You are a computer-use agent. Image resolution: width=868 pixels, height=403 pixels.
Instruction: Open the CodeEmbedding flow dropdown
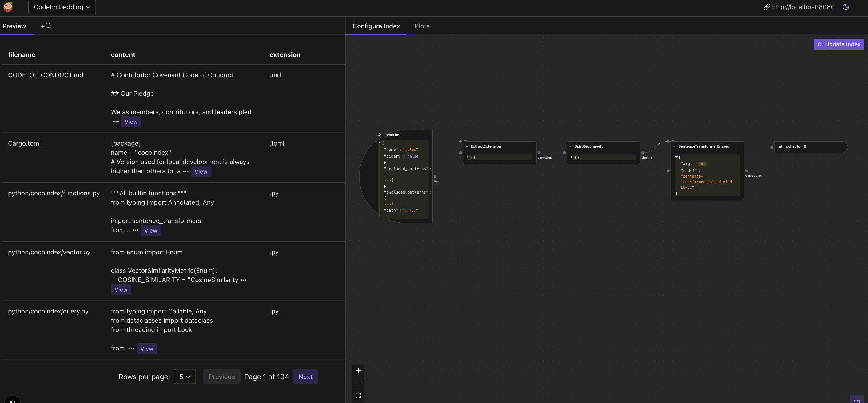tap(62, 7)
